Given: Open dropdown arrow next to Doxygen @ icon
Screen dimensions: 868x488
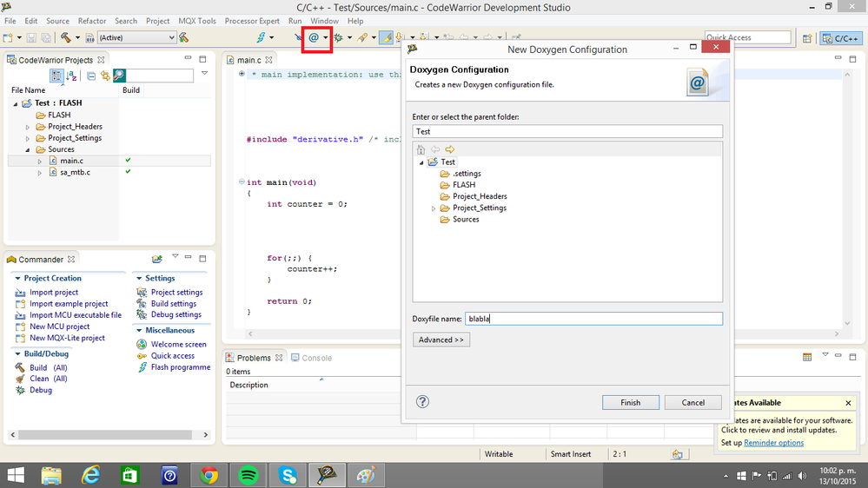Looking at the screenshot, I should pyautogui.click(x=326, y=37).
